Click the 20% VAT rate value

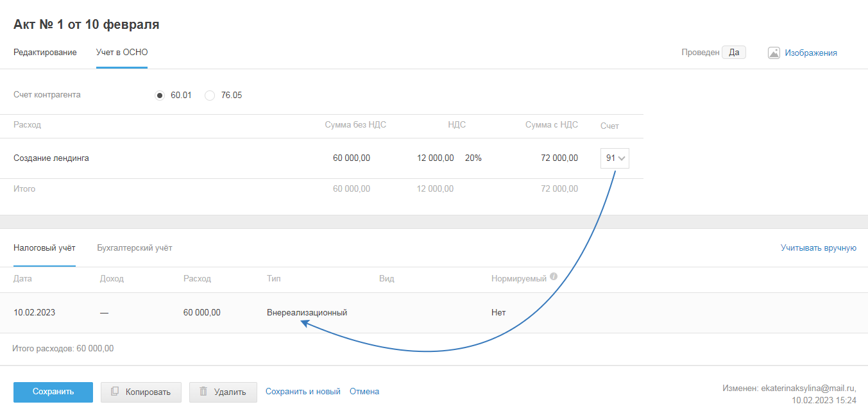pos(473,158)
